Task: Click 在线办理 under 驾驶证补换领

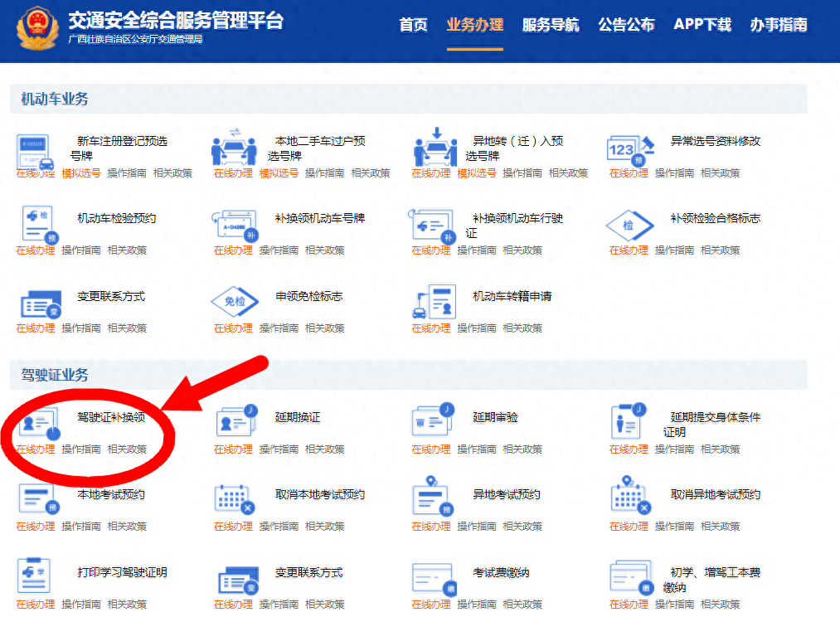Action: pyautogui.click(x=36, y=449)
